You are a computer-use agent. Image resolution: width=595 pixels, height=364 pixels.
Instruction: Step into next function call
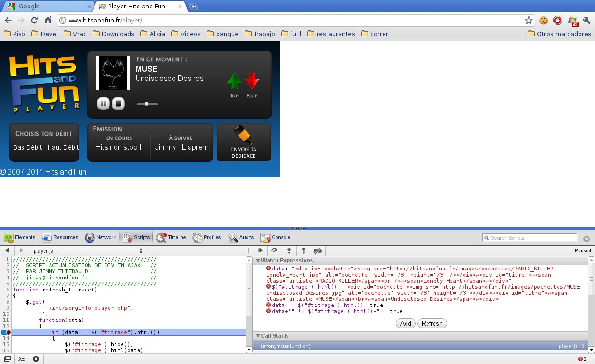[x=289, y=251]
